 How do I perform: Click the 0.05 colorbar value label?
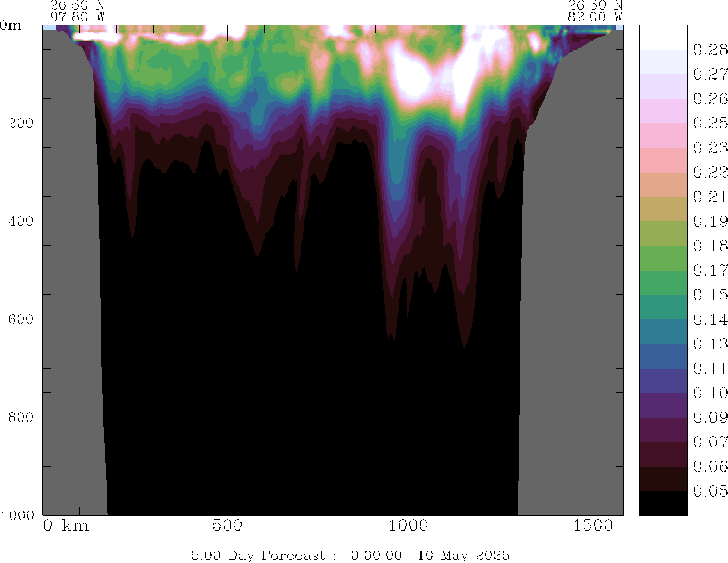click(710, 491)
